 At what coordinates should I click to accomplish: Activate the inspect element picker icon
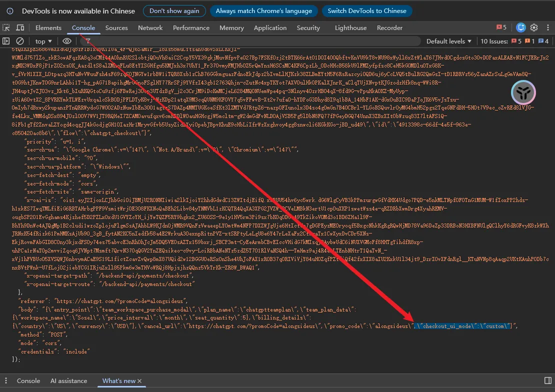point(6,27)
